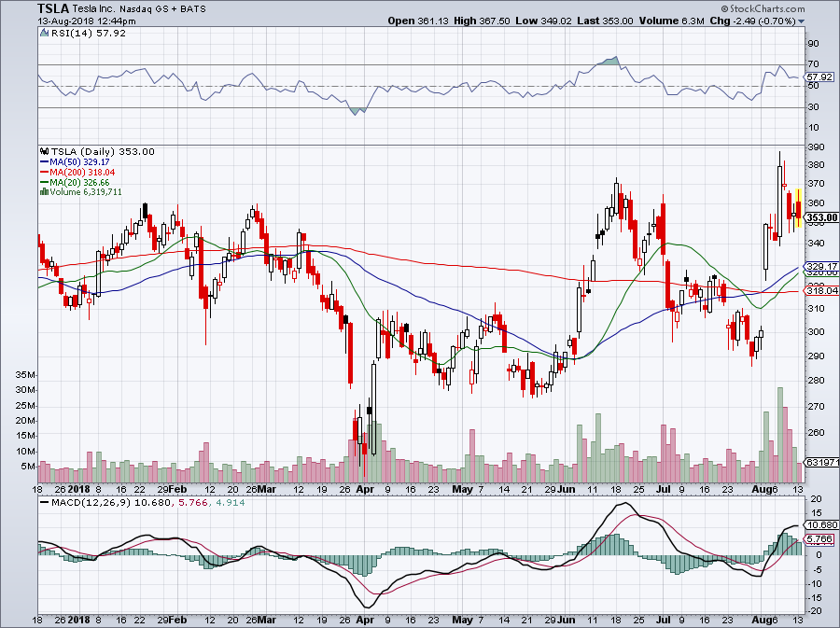The width and height of the screenshot is (840, 628).
Task: Click the candlestick icon before TSLA (Daily)
Action: [45, 151]
